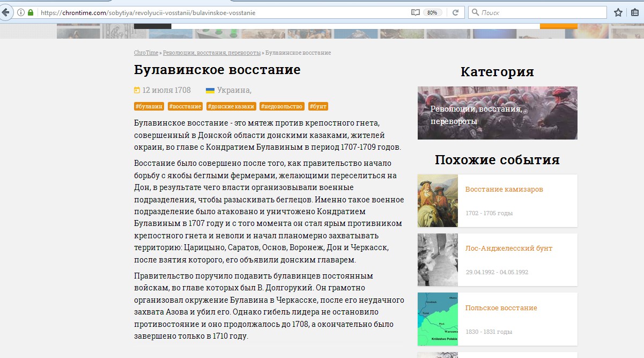644x358 pixels.
Task: Click the Ukraine flag icon
Action: [210, 90]
